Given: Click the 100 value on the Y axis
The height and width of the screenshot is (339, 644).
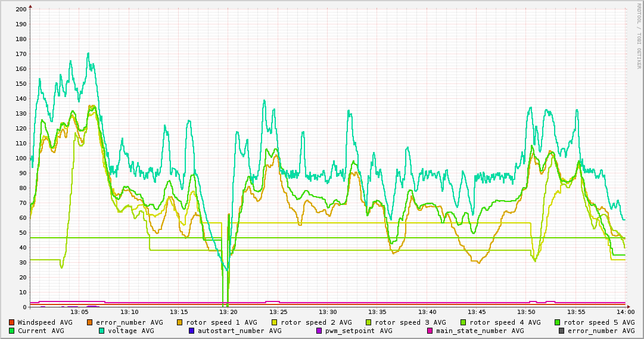Looking at the screenshot, I should [x=21, y=158].
